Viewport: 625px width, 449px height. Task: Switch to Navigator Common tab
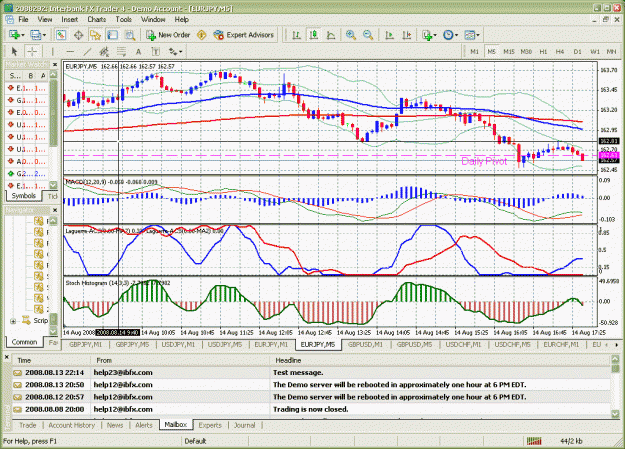click(x=24, y=342)
